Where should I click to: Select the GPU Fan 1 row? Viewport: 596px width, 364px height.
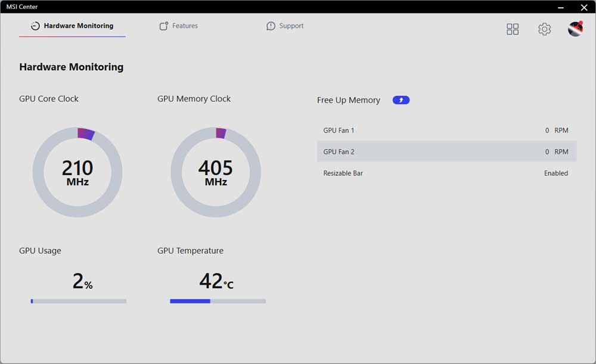tap(446, 130)
